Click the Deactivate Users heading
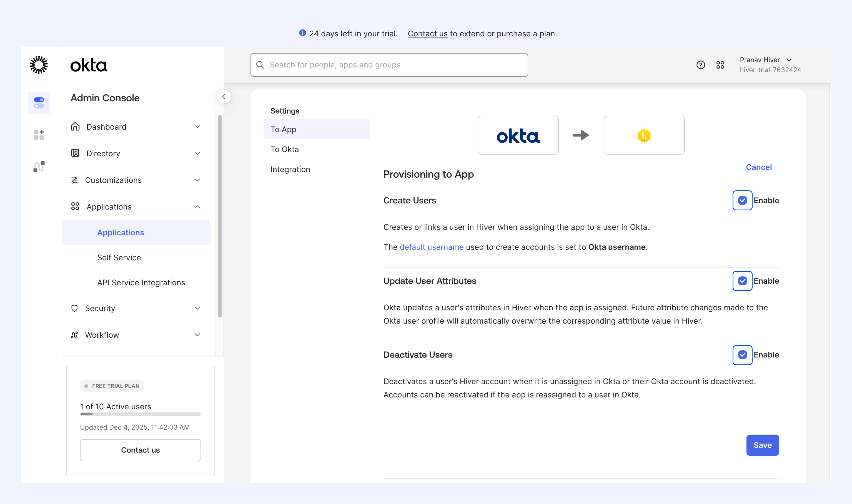Viewport: 852px width, 504px height. [x=418, y=355]
